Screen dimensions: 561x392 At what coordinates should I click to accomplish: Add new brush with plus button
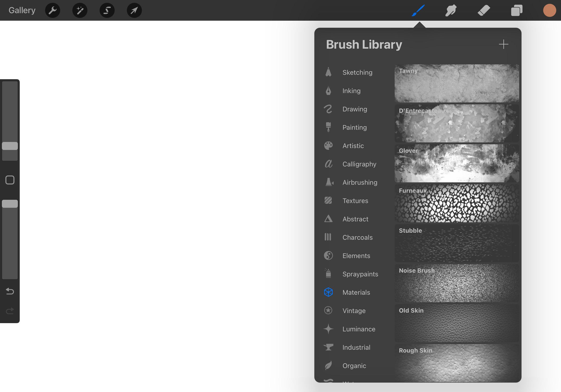(504, 44)
